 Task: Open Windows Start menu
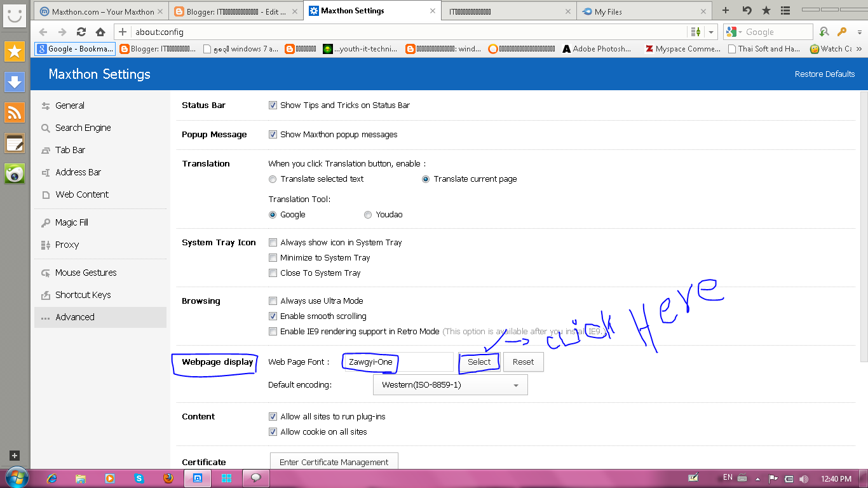(16, 478)
